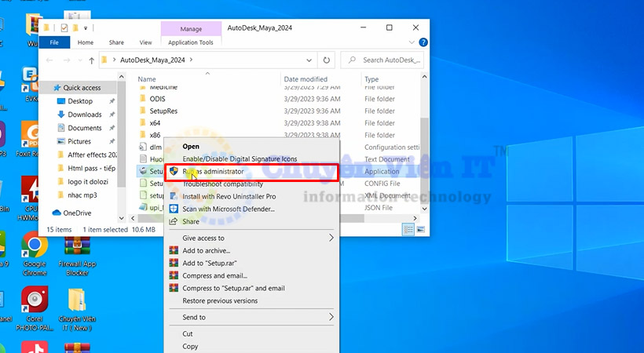Open the View ribbon tab
The image size is (644, 353).
(145, 42)
